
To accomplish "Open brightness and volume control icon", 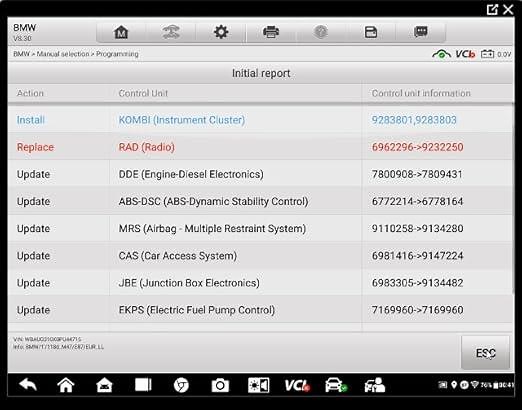I will [259, 385].
